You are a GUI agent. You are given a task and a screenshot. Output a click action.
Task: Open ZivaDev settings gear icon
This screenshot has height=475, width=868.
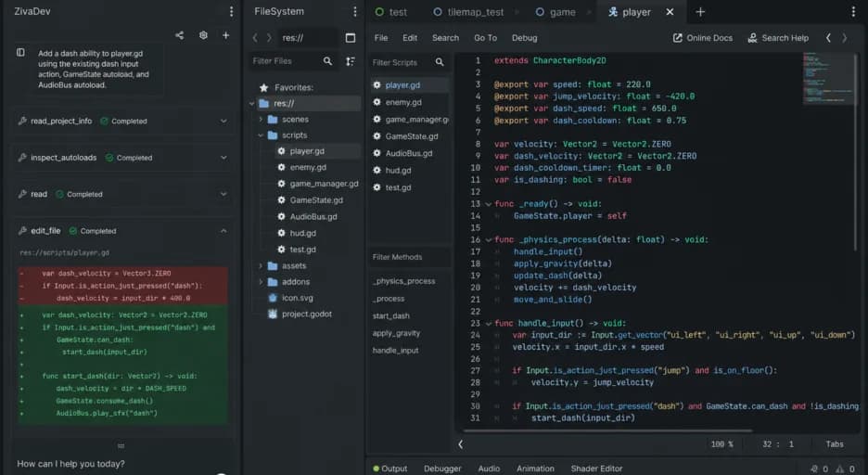[203, 35]
